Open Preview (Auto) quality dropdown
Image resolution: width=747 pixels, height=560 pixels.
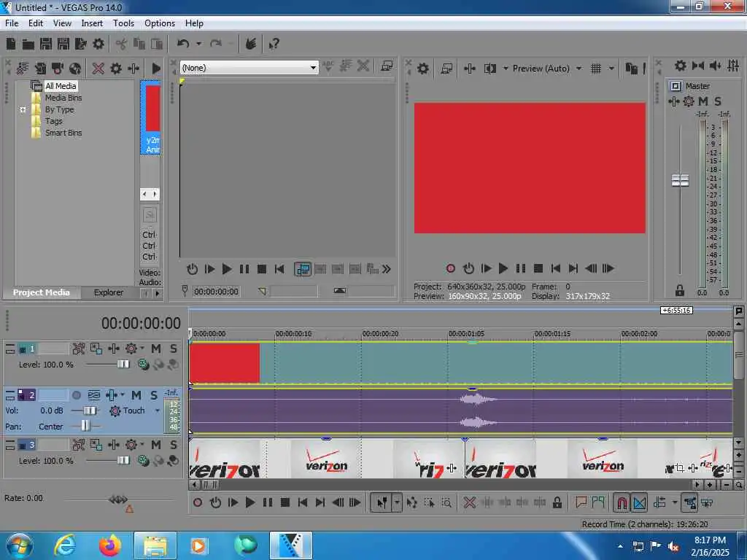(578, 69)
